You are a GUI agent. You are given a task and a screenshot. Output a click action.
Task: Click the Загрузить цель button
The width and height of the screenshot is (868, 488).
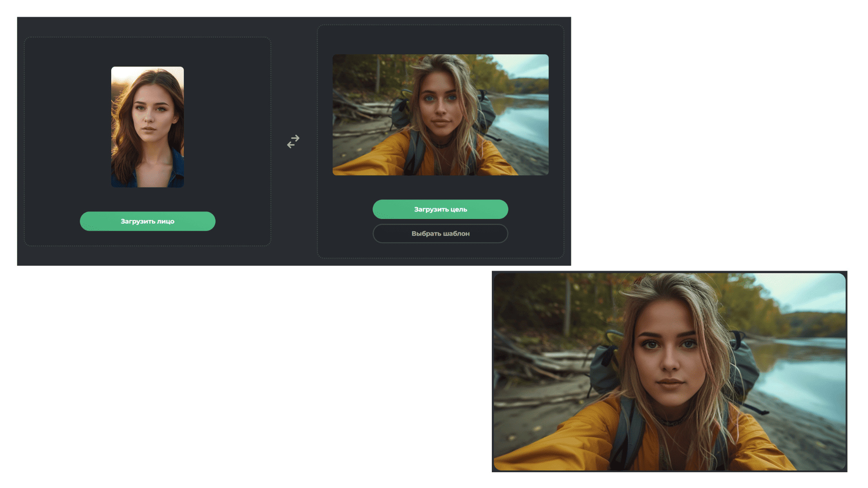coord(440,209)
